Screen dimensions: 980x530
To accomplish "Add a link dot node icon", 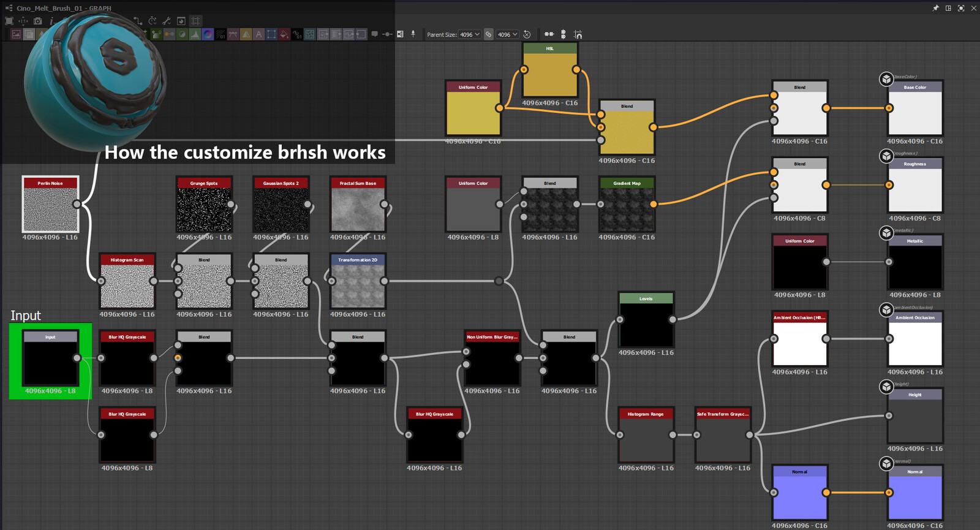I will coord(387,34).
